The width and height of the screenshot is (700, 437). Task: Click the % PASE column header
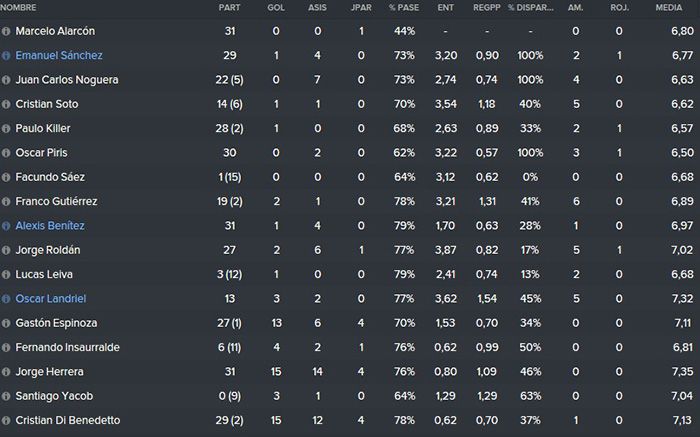pyautogui.click(x=404, y=8)
